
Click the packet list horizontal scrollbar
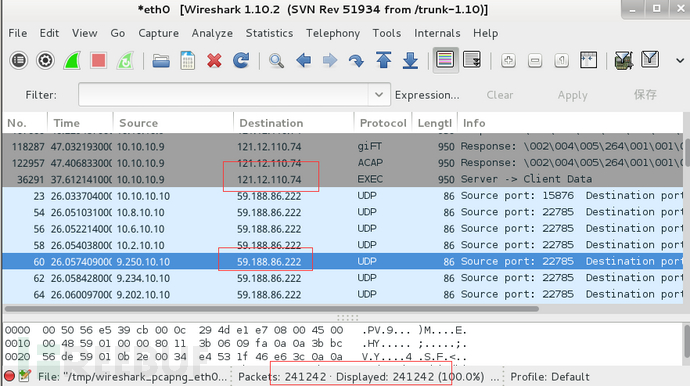tap(272, 309)
